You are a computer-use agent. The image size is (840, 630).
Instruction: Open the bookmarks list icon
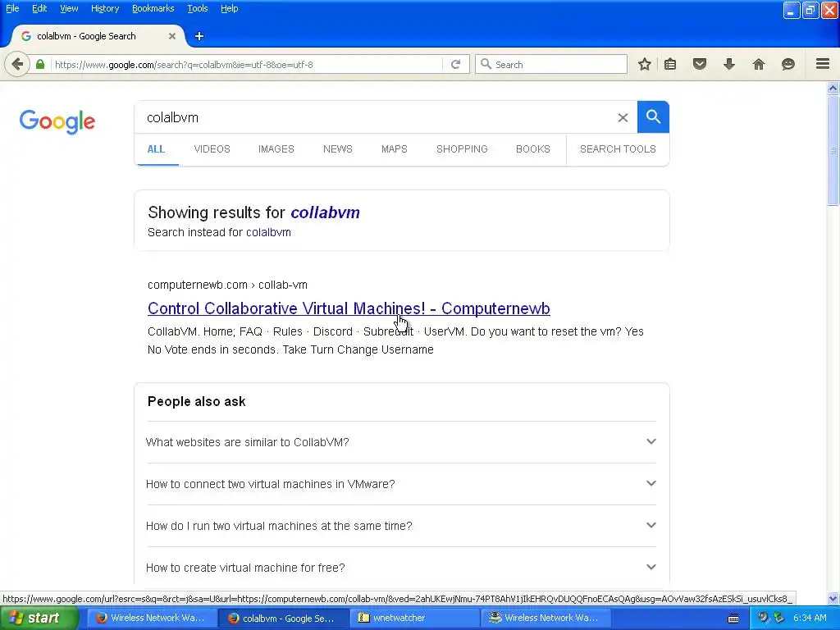[670, 64]
